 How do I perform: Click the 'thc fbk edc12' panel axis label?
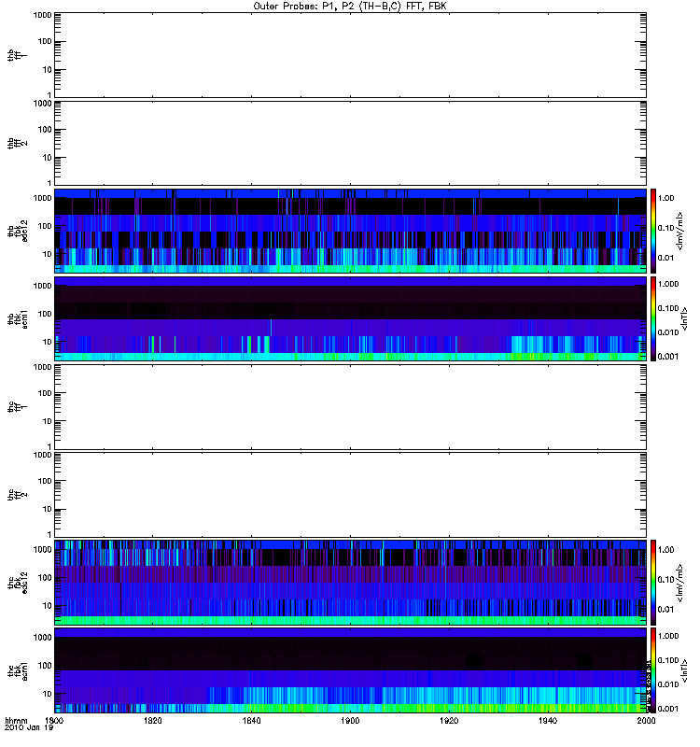point(18,583)
